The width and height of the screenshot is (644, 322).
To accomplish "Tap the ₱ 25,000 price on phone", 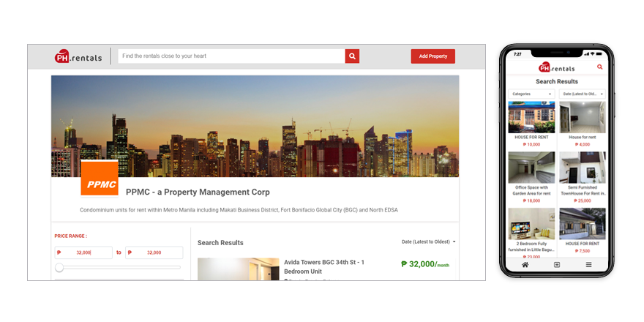I will (x=582, y=201).
